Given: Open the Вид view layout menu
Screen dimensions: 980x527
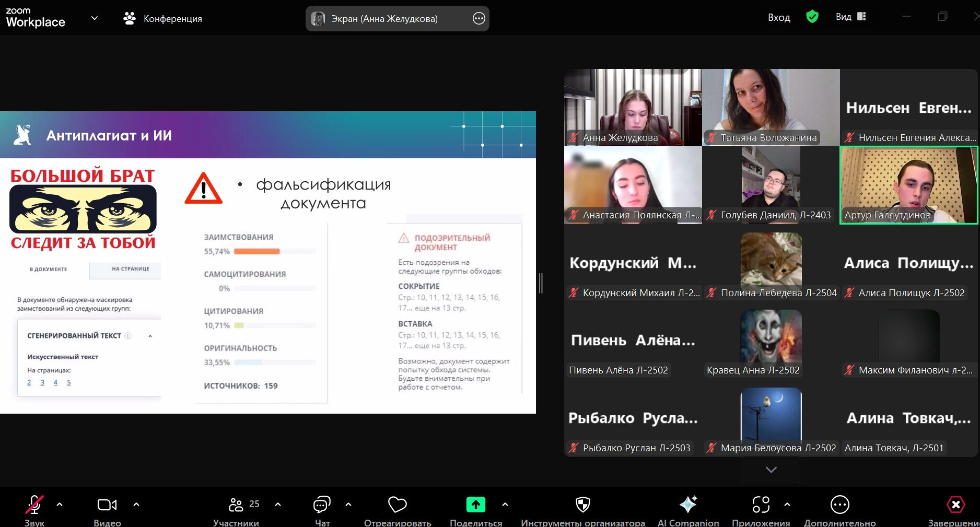Looking at the screenshot, I should coord(850,17).
